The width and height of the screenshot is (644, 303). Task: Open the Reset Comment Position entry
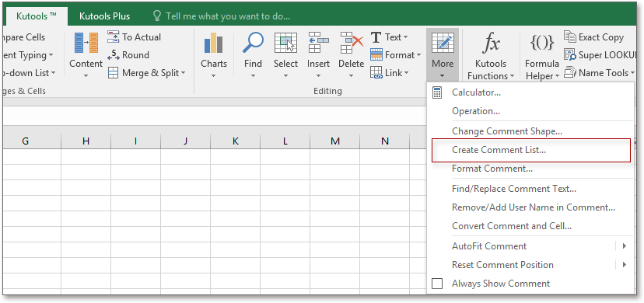(531, 264)
